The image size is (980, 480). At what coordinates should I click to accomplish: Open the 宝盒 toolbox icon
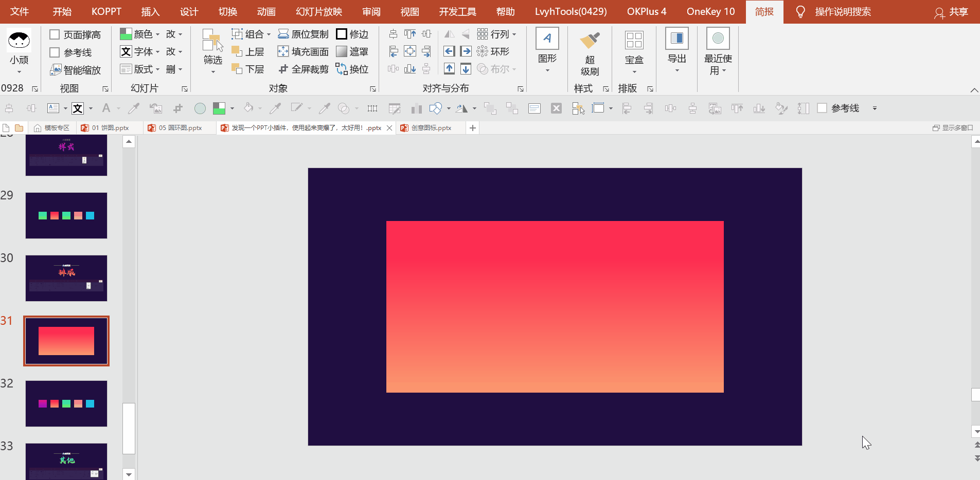click(x=634, y=41)
